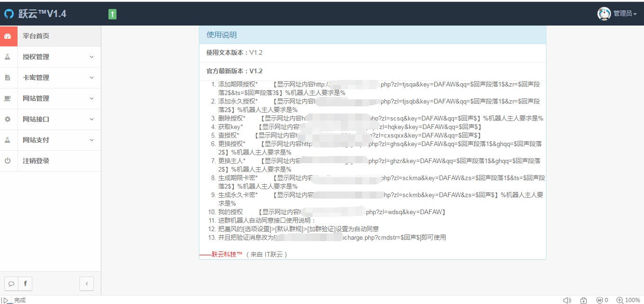This screenshot has width=644, height=304.
Task: Collapse the sidebar using the left-arrow button
Action: coord(87,283)
